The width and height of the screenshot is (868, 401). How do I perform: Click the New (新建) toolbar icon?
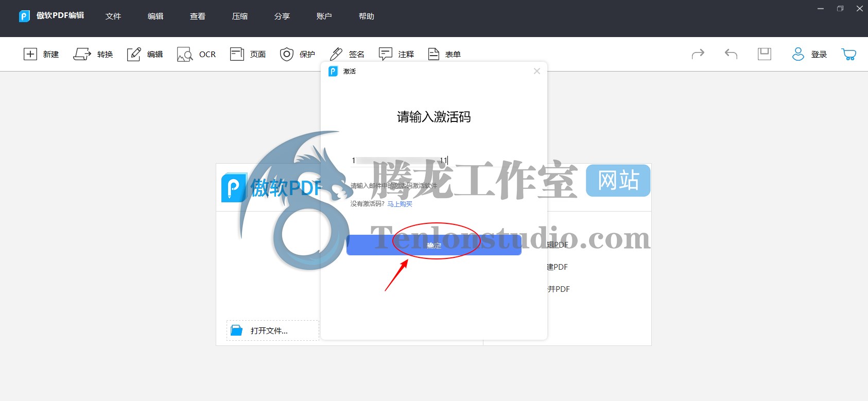coord(30,54)
